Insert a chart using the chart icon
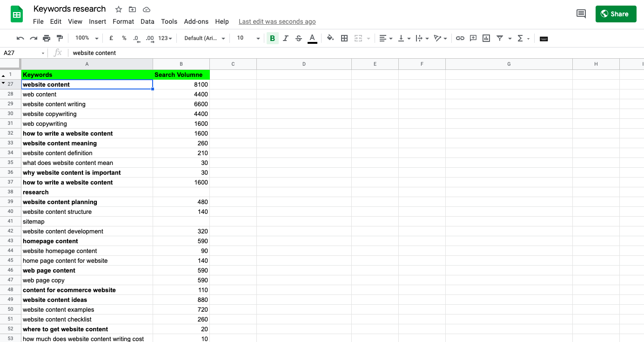The width and height of the screenshot is (644, 342). click(x=486, y=38)
